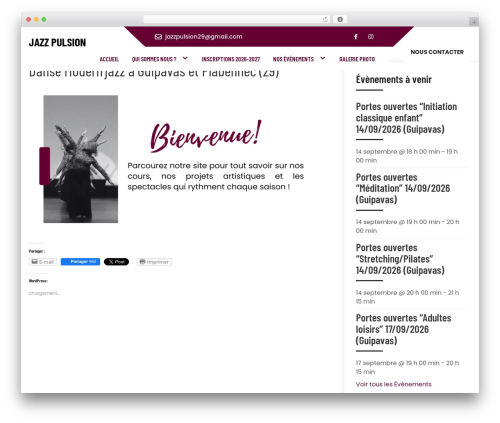Click the 'chargement…' text
The height and width of the screenshot is (423, 500).
44,293
